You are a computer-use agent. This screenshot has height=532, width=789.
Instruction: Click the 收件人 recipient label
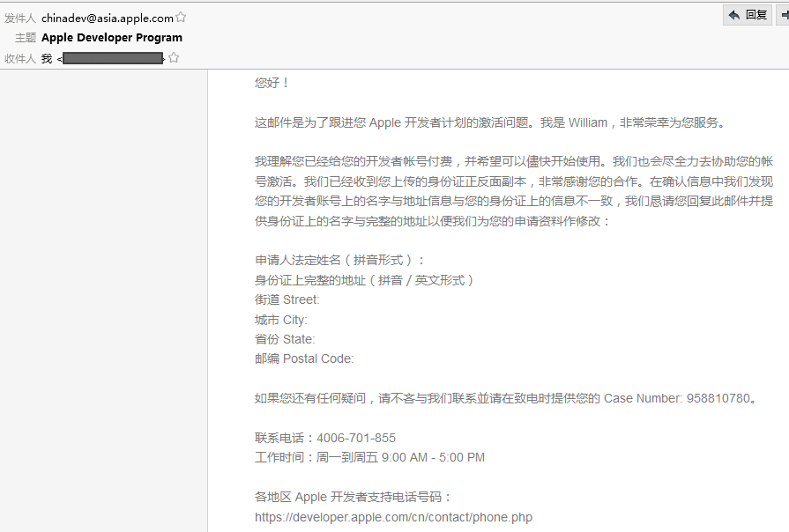[20, 59]
